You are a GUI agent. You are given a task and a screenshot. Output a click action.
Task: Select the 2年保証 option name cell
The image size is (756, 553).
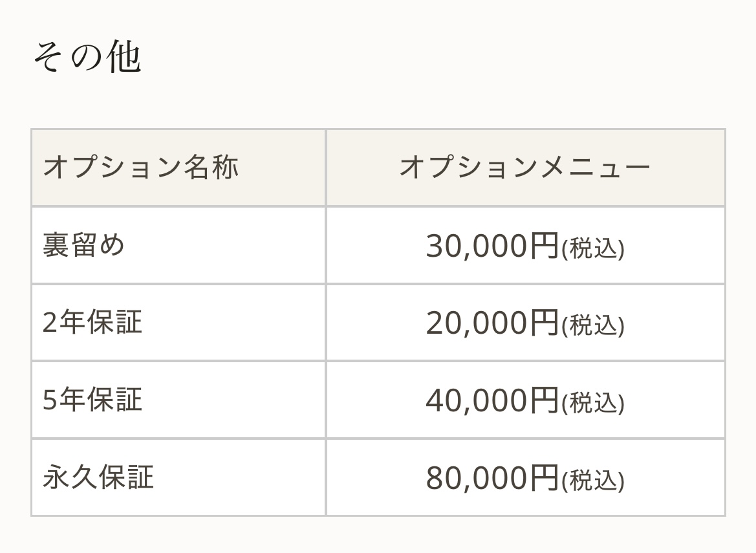pos(92,322)
